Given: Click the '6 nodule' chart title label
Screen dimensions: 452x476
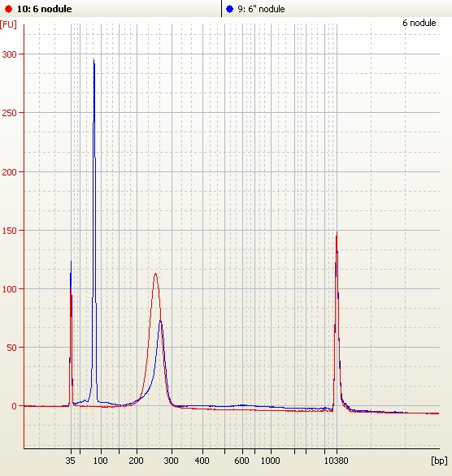Looking at the screenshot, I should [x=419, y=23].
